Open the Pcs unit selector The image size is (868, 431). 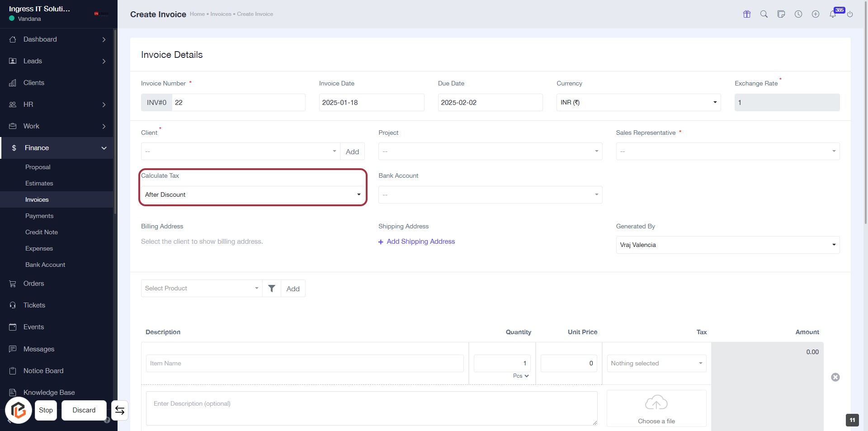521,376
